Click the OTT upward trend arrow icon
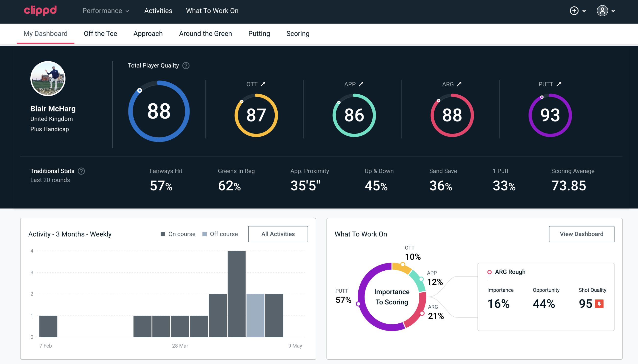The height and width of the screenshot is (364, 638). 263,84
